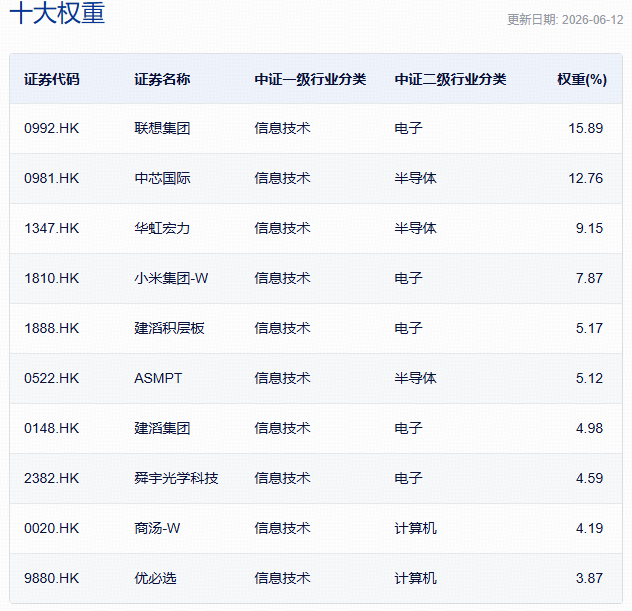Select stock name 小米集团-W
632x611 pixels.
[x=171, y=278]
